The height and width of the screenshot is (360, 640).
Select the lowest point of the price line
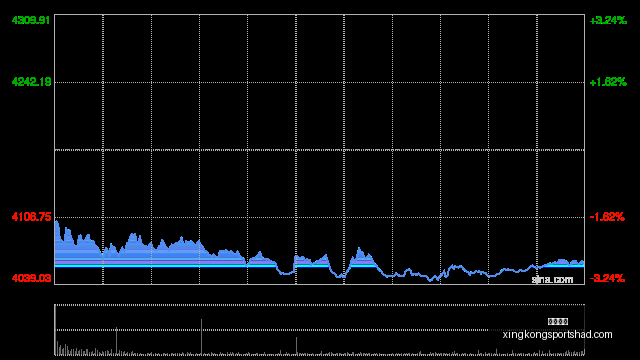point(430,280)
